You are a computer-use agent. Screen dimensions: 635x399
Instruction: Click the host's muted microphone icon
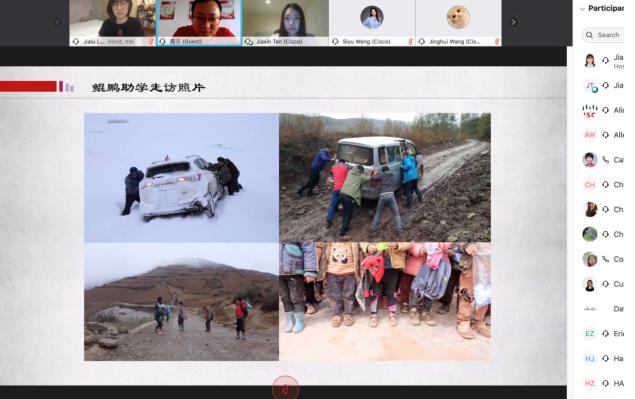point(151,41)
